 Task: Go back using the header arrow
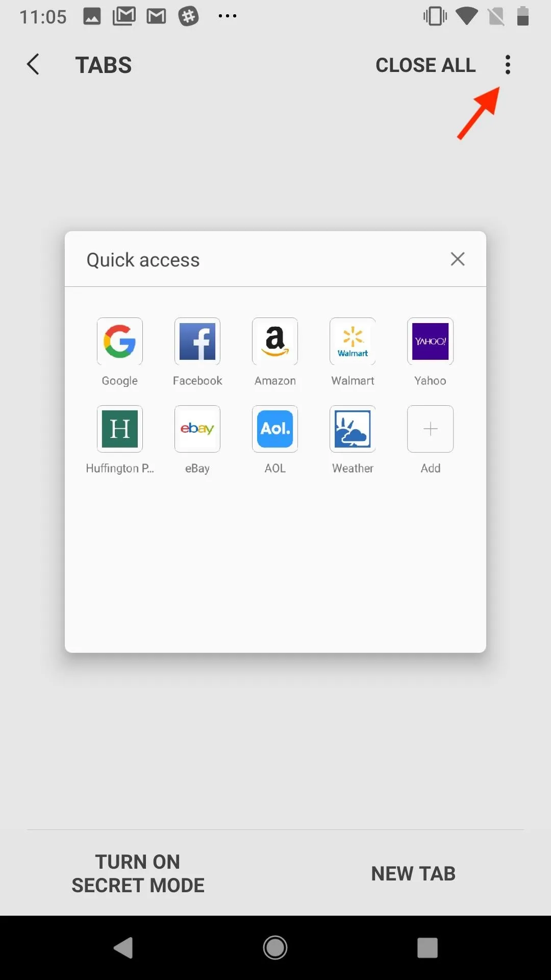(x=33, y=64)
